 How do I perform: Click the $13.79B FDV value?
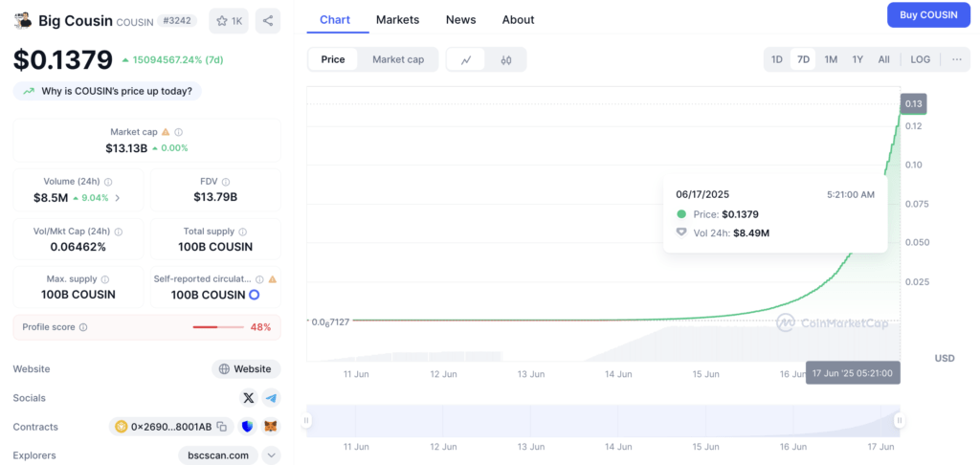pos(215,198)
